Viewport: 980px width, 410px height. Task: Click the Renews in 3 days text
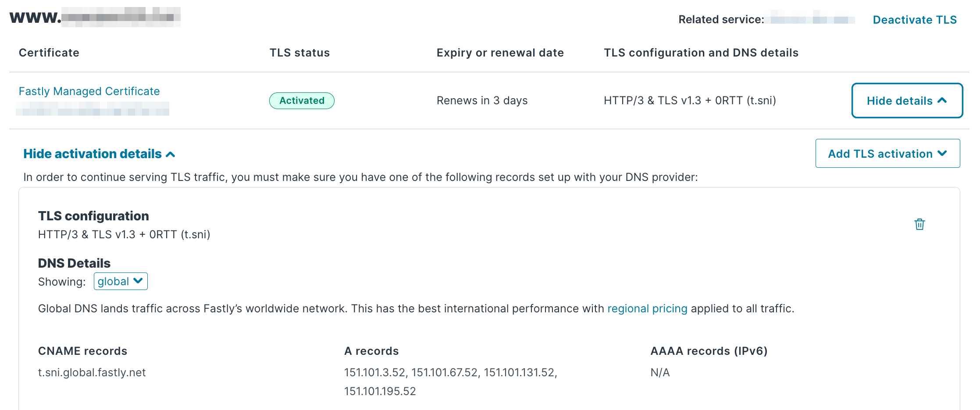(482, 101)
